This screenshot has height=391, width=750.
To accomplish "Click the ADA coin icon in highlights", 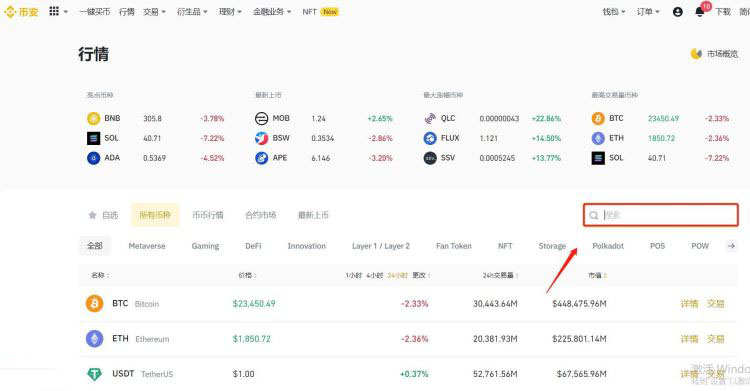I will point(93,158).
